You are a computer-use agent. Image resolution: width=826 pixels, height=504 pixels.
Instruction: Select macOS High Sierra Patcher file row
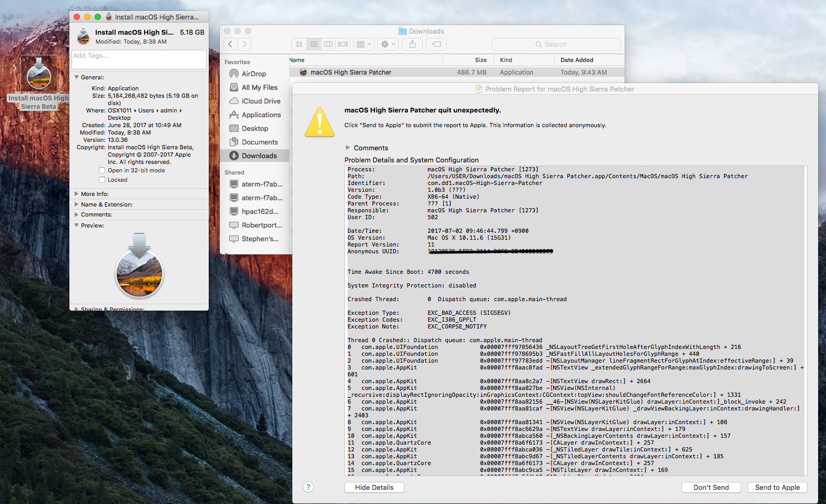(x=456, y=72)
